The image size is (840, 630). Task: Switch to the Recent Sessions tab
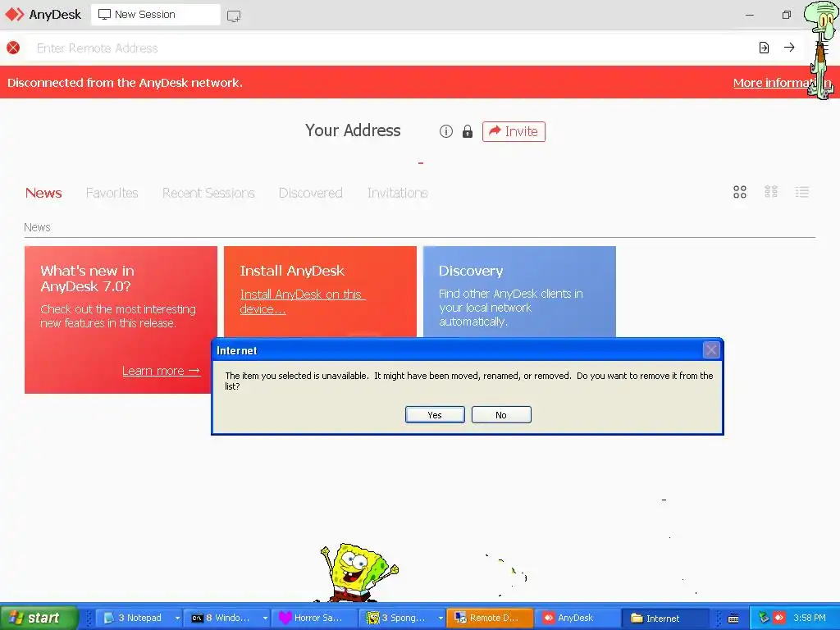coord(208,193)
